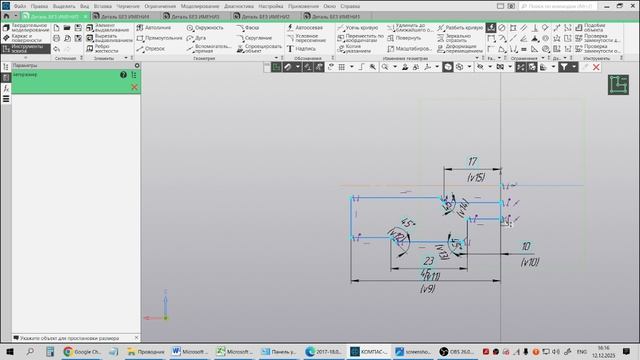Open the grid settings dropdown arrow
The height and width of the screenshot is (360, 640).
(351, 67)
